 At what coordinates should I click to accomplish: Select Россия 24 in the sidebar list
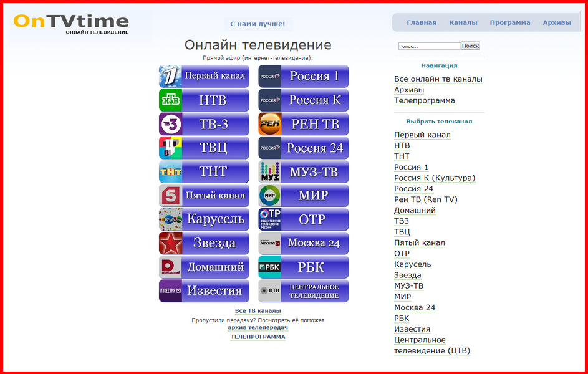pyautogui.click(x=413, y=189)
